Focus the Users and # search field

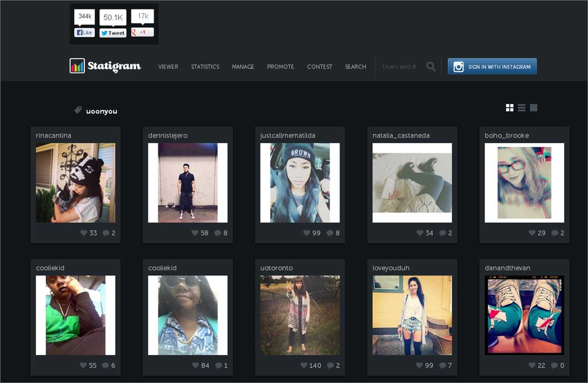pos(400,67)
